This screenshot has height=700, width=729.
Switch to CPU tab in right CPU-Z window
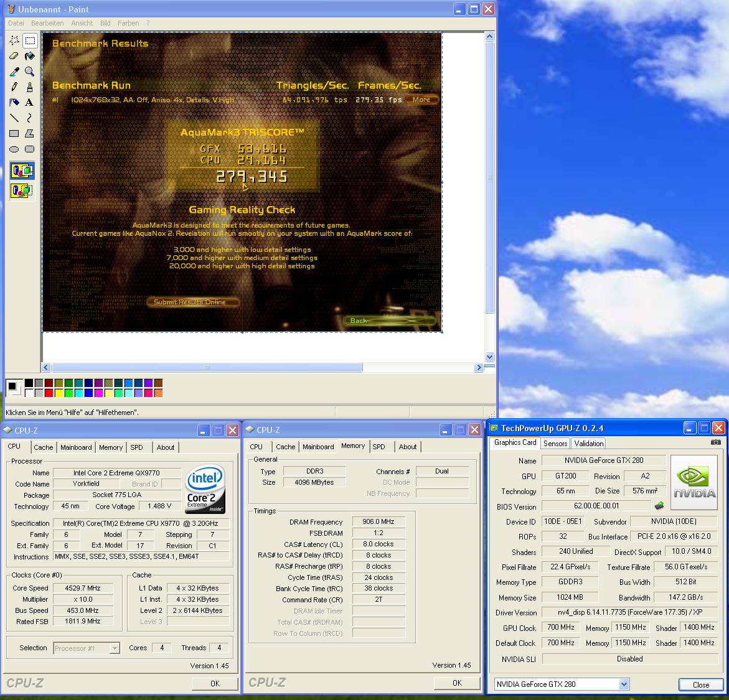[256, 447]
